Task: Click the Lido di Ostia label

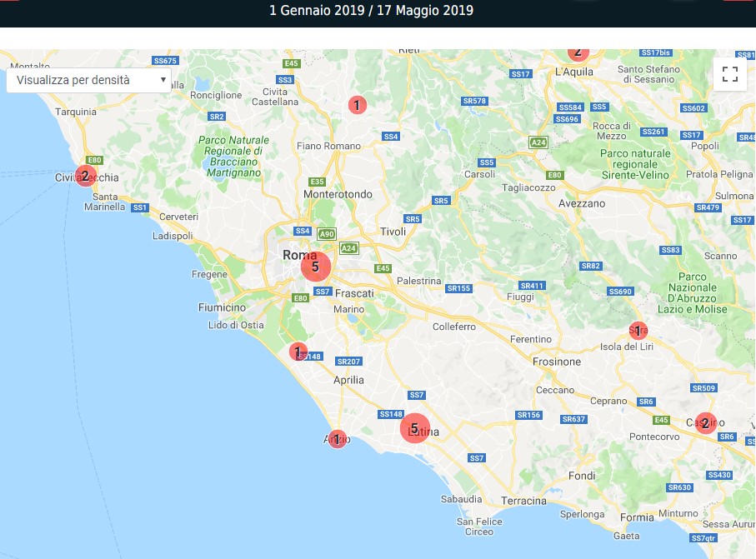Action: click(x=236, y=325)
